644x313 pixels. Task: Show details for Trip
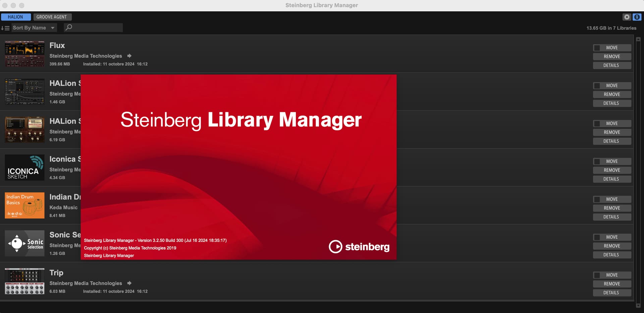point(612,293)
